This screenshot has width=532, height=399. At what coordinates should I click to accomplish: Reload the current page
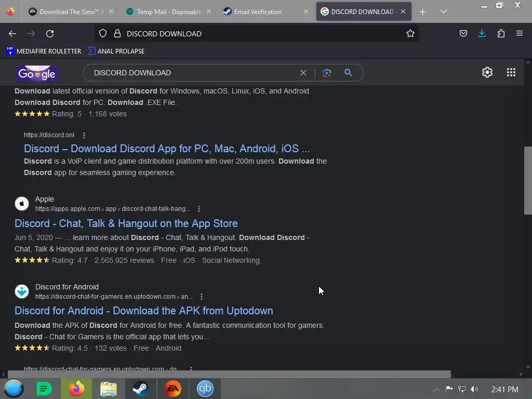tap(50, 34)
